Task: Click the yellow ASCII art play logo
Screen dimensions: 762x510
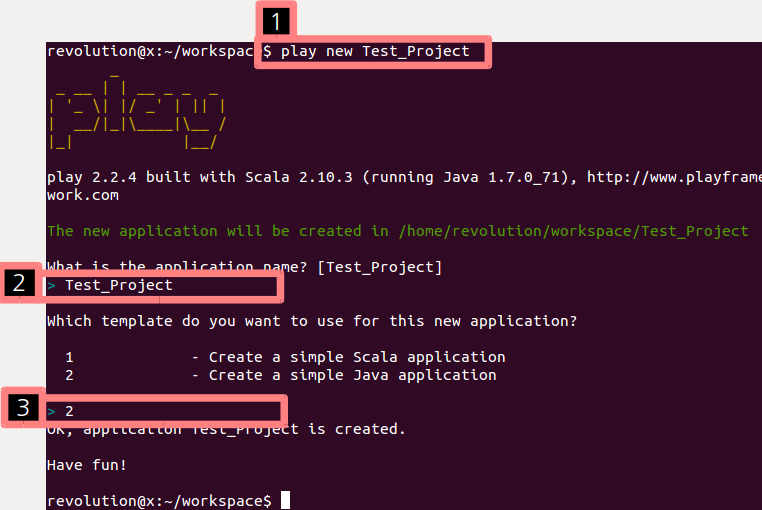Action: [137, 112]
